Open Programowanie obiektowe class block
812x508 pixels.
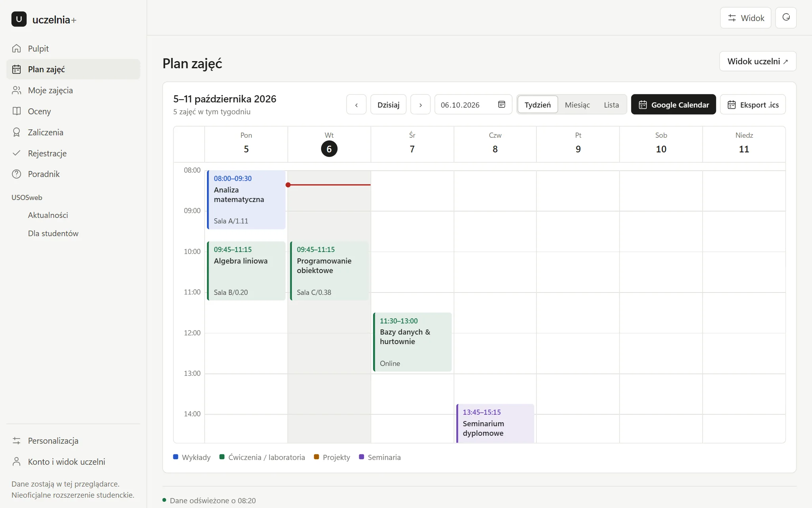pos(329,271)
